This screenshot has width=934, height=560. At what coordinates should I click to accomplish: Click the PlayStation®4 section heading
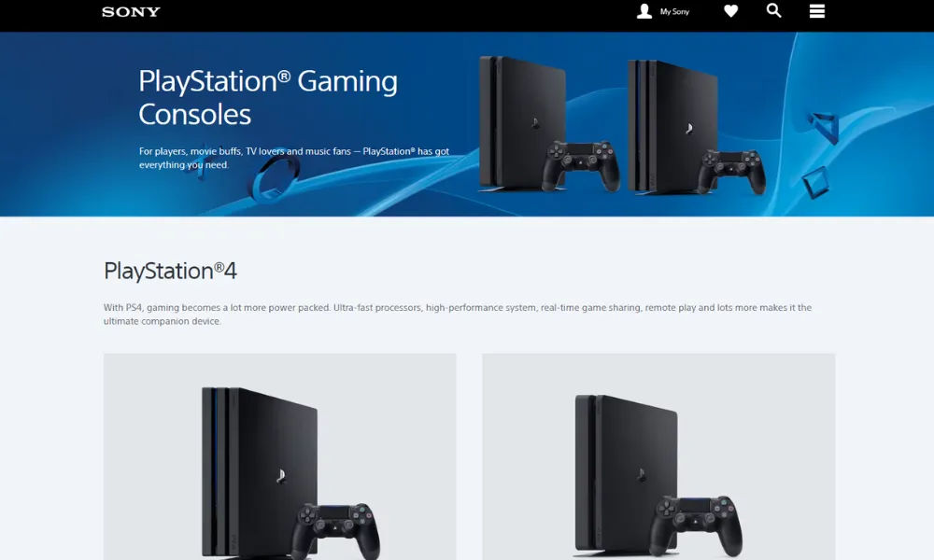[170, 272]
